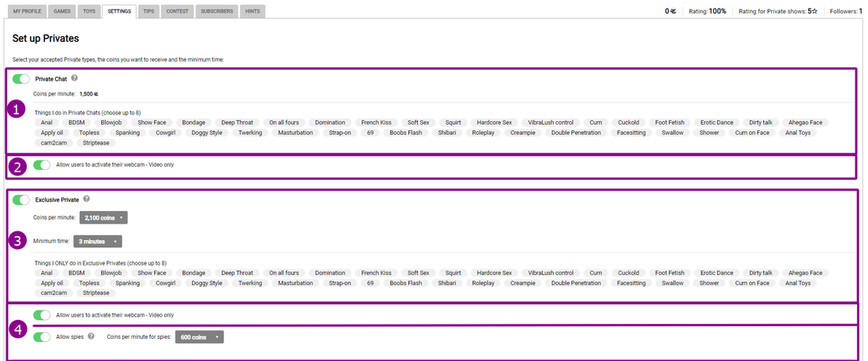Toggle the Private Chat switch

click(21, 79)
